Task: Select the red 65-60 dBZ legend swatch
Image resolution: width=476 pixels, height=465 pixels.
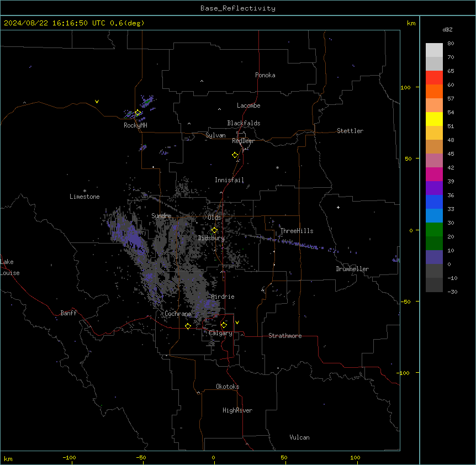Action: [434, 78]
